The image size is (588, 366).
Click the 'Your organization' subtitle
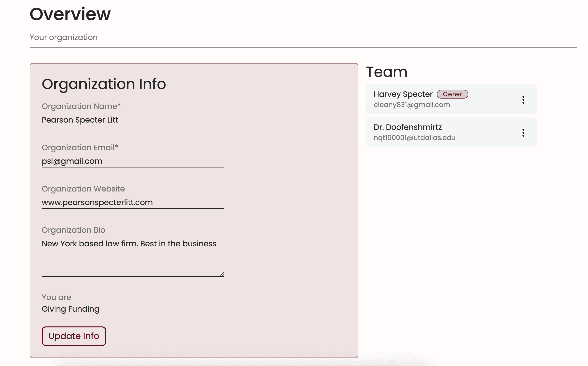[x=64, y=37]
